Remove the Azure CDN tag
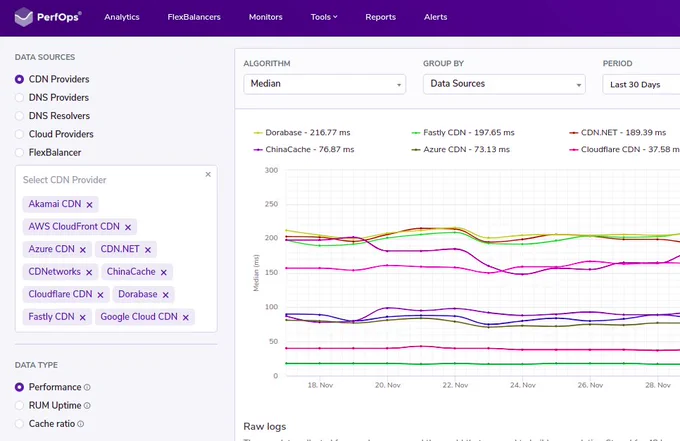Image resolution: width=680 pixels, height=441 pixels. click(83, 250)
